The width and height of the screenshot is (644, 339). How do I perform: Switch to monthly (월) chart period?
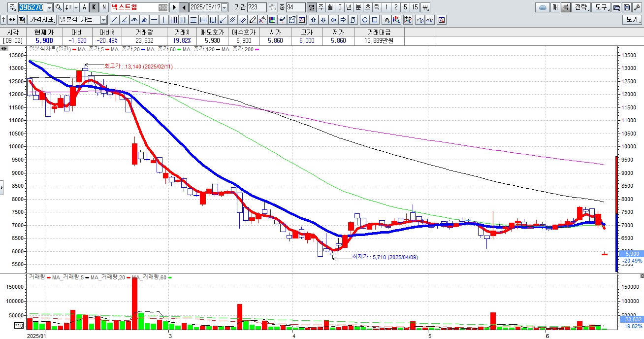coord(330,7)
